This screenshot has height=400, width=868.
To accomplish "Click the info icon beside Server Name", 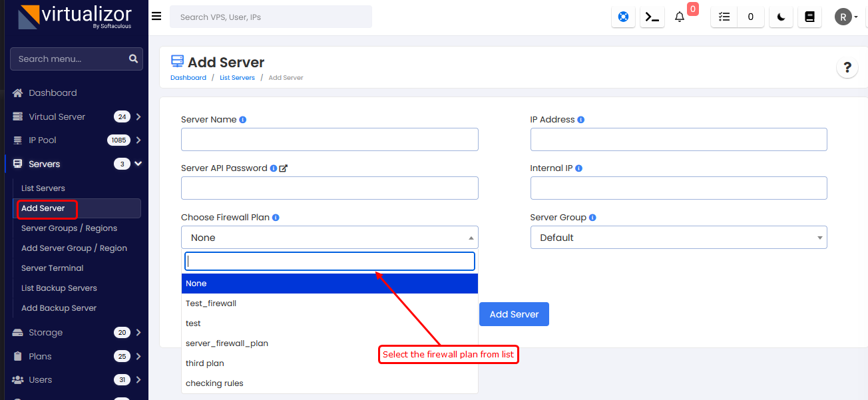I will tap(243, 120).
